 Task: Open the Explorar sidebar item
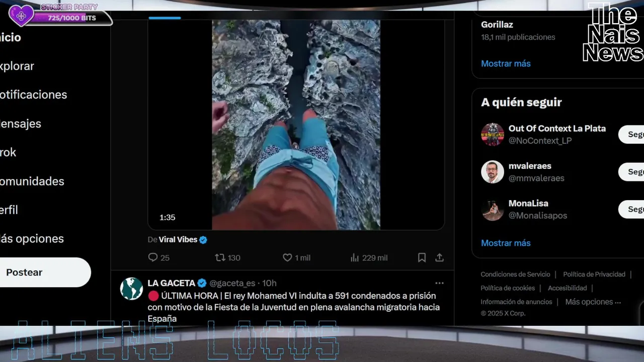point(17,66)
